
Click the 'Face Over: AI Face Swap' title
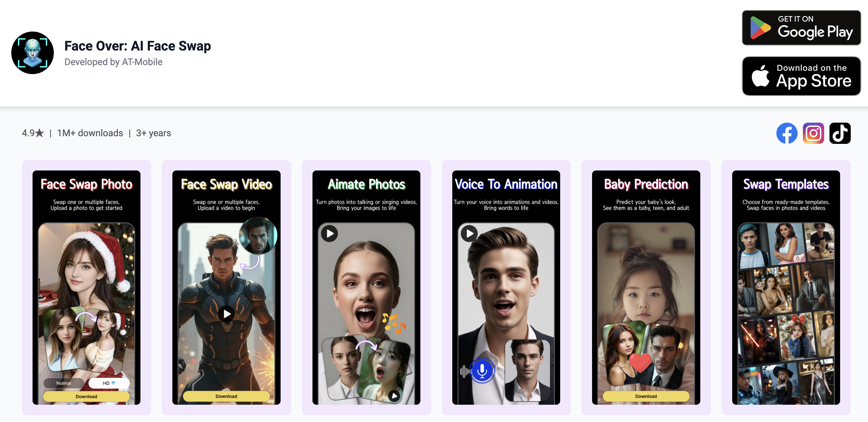(x=137, y=46)
